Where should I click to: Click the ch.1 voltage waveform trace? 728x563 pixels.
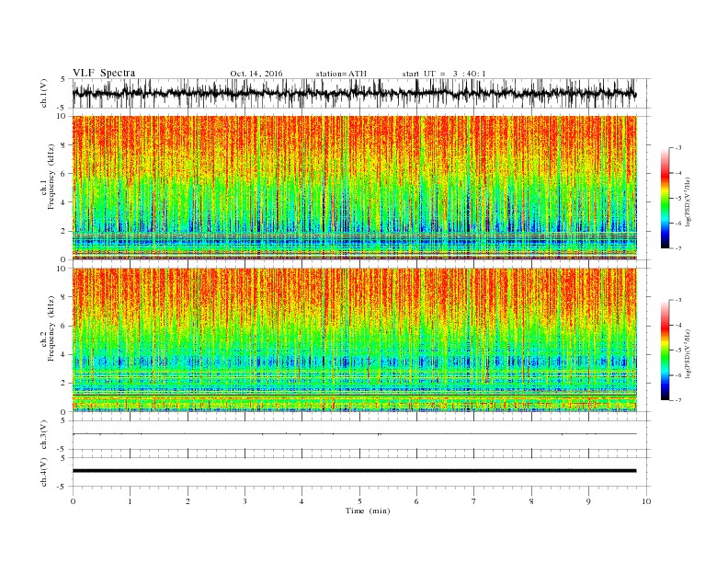pyautogui.click(x=354, y=94)
